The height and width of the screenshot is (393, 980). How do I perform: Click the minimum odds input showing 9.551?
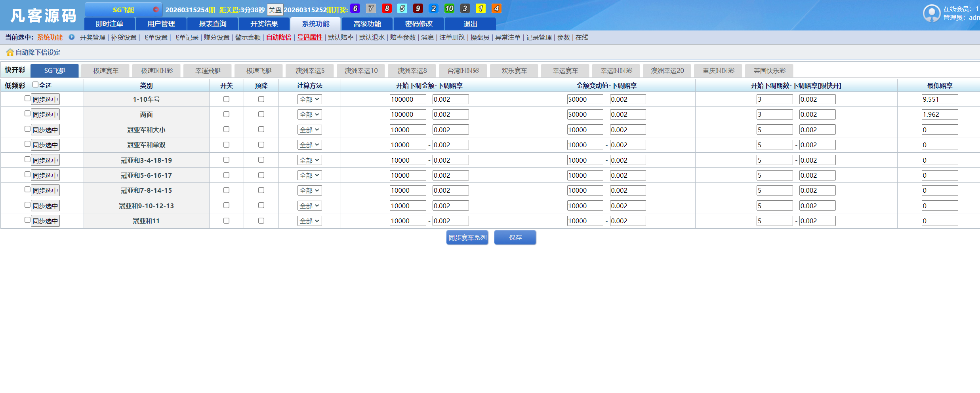click(x=940, y=99)
